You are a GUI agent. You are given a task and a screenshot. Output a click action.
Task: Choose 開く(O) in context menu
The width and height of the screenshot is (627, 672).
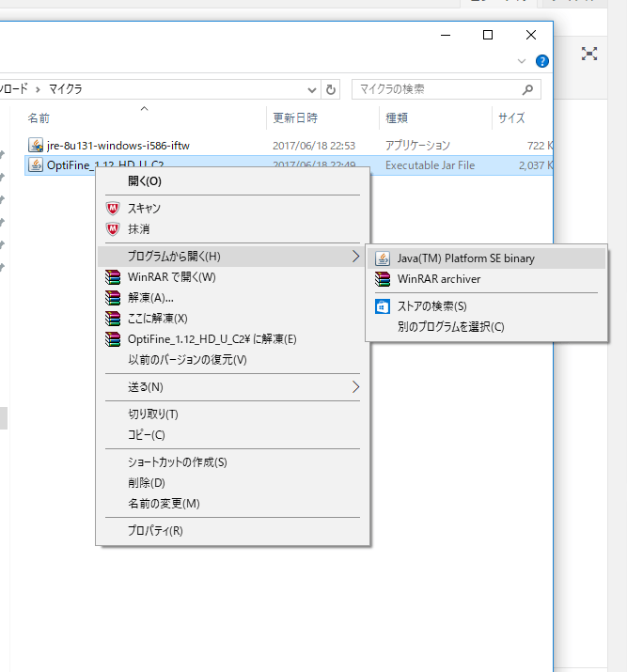(233, 181)
